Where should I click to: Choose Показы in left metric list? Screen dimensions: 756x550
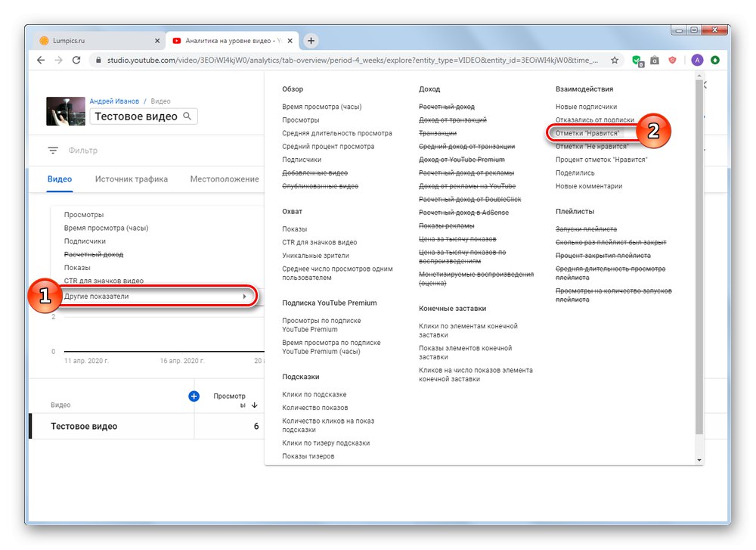click(x=77, y=268)
